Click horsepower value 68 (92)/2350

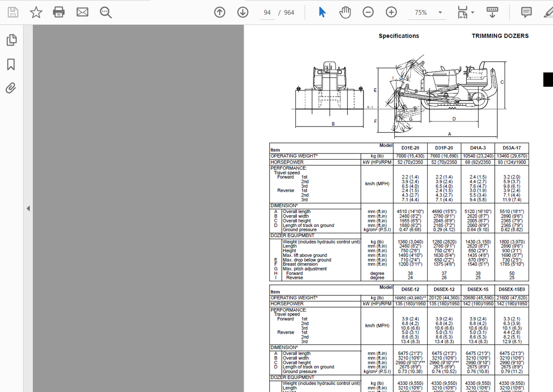point(478,162)
